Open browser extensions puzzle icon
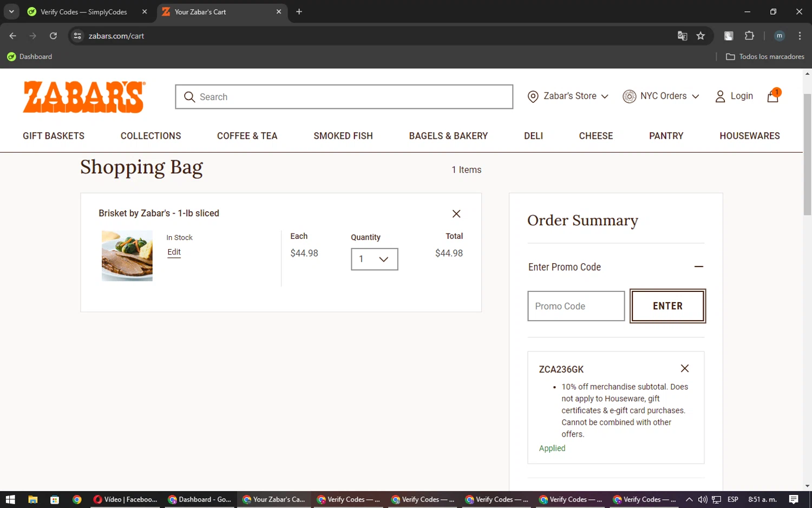This screenshot has width=812, height=508. tap(749, 36)
